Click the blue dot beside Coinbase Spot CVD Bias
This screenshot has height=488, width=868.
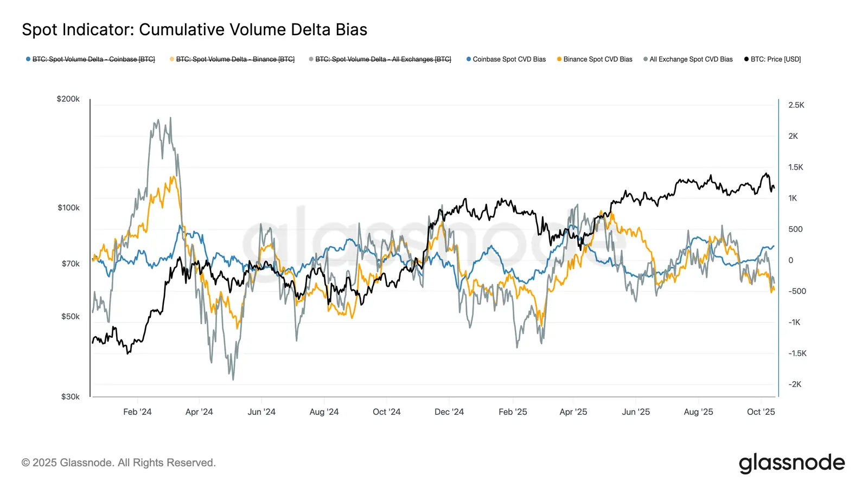(x=469, y=59)
